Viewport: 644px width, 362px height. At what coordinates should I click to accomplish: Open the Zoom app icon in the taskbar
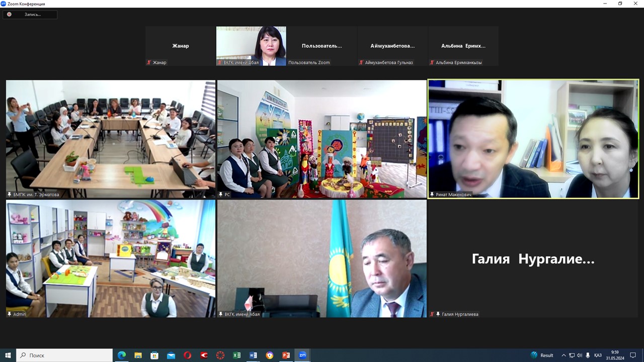coord(302,355)
